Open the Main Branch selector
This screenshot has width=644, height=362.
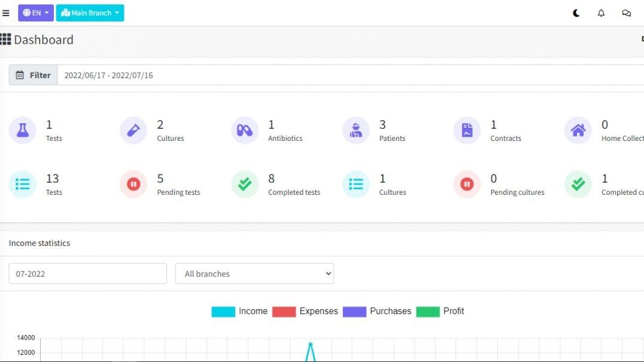[x=90, y=12]
